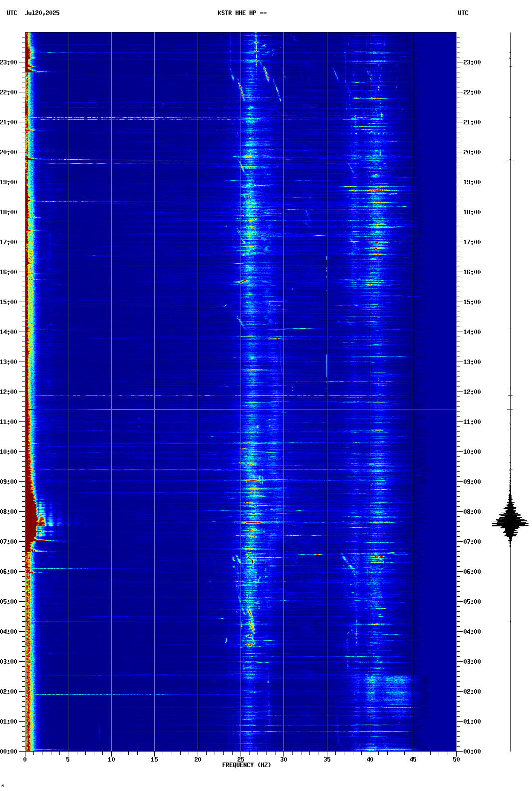Image resolution: width=532 pixels, height=791 pixels.
Task: Click the 11:00 label on right axis
Action: (472, 422)
